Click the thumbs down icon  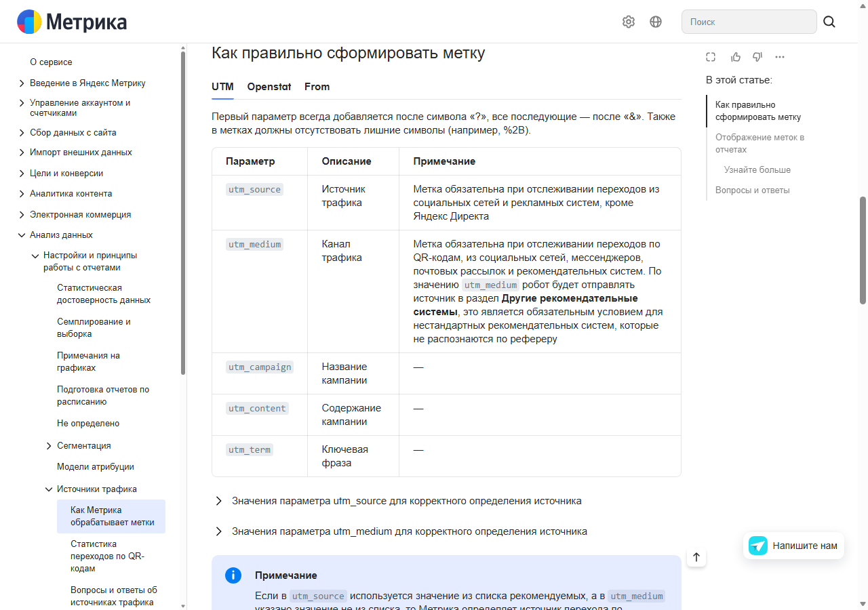pyautogui.click(x=757, y=57)
